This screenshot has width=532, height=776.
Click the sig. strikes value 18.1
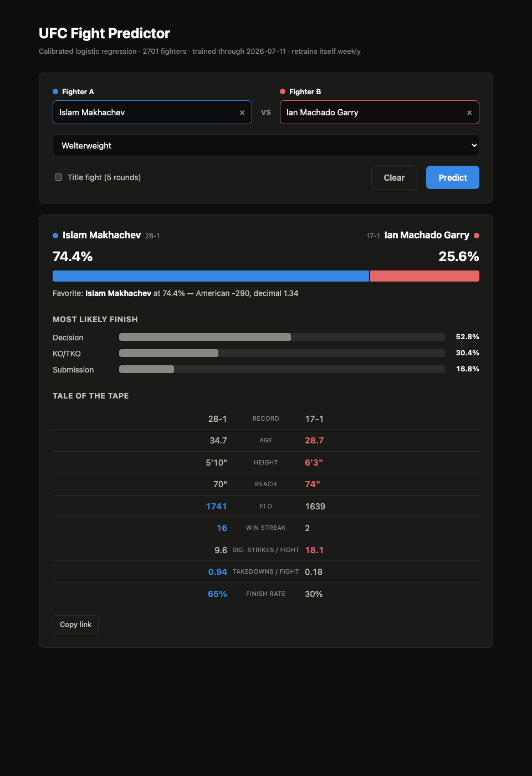tap(314, 550)
